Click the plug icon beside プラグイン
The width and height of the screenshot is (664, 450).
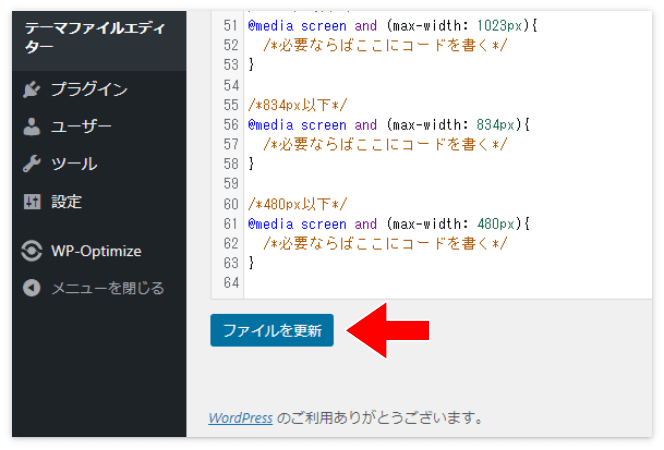pos(32,89)
